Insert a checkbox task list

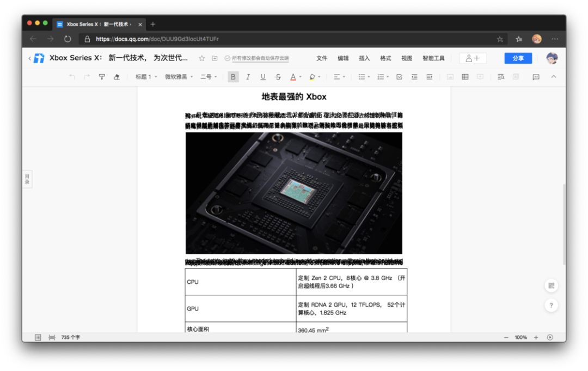400,77
